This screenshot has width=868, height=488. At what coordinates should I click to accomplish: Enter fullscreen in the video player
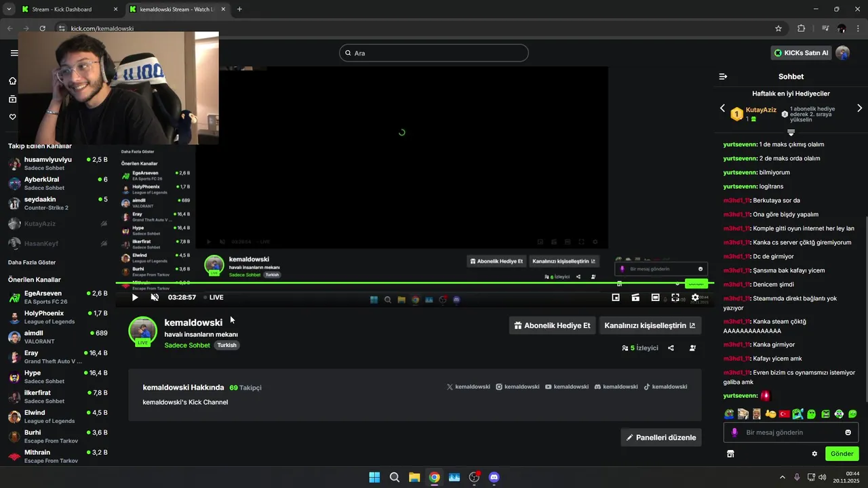coord(675,298)
